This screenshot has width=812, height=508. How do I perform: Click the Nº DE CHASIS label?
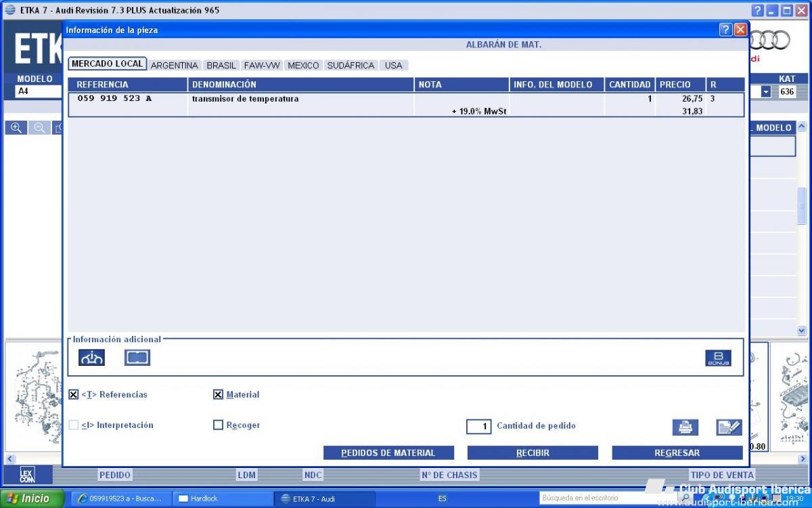(449, 475)
